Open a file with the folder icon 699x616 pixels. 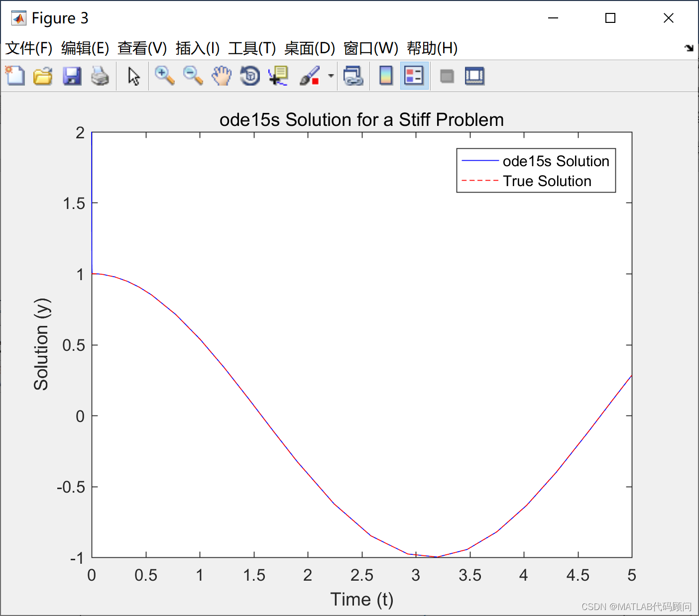pos(43,76)
